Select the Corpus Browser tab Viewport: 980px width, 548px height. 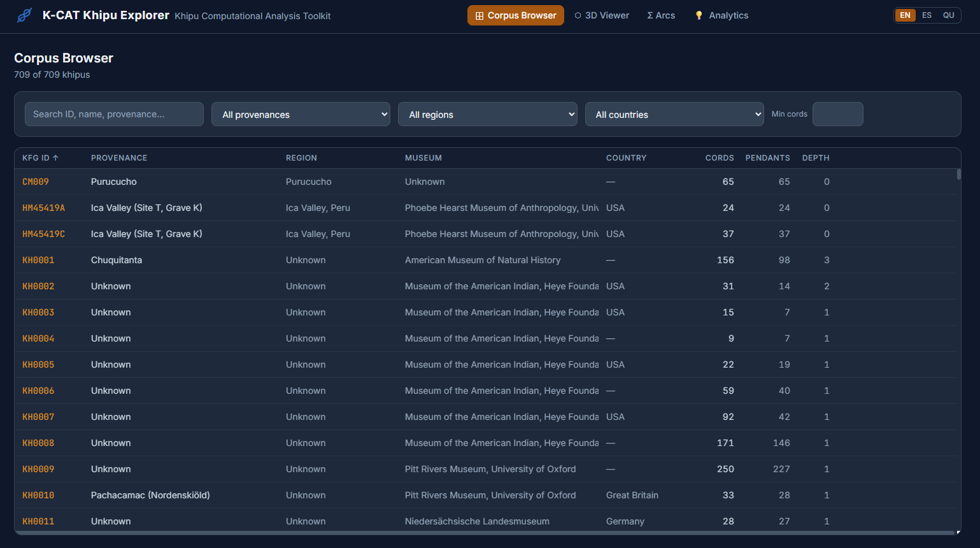[x=515, y=15]
